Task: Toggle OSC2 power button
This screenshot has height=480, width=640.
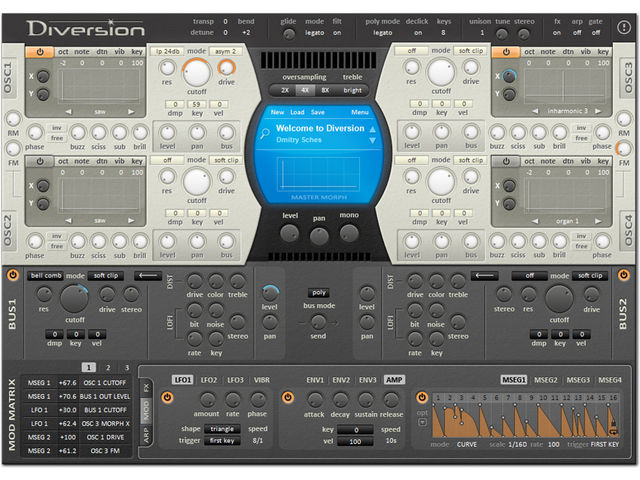Action: [40, 161]
